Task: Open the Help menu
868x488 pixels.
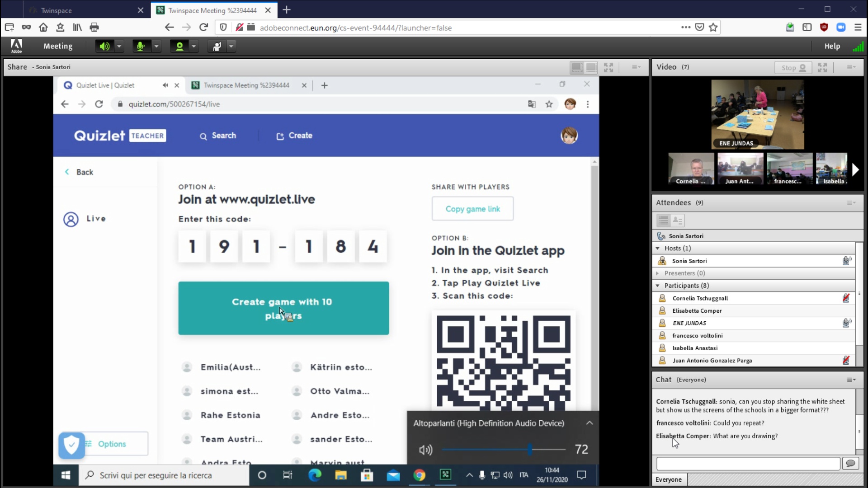Action: click(832, 46)
